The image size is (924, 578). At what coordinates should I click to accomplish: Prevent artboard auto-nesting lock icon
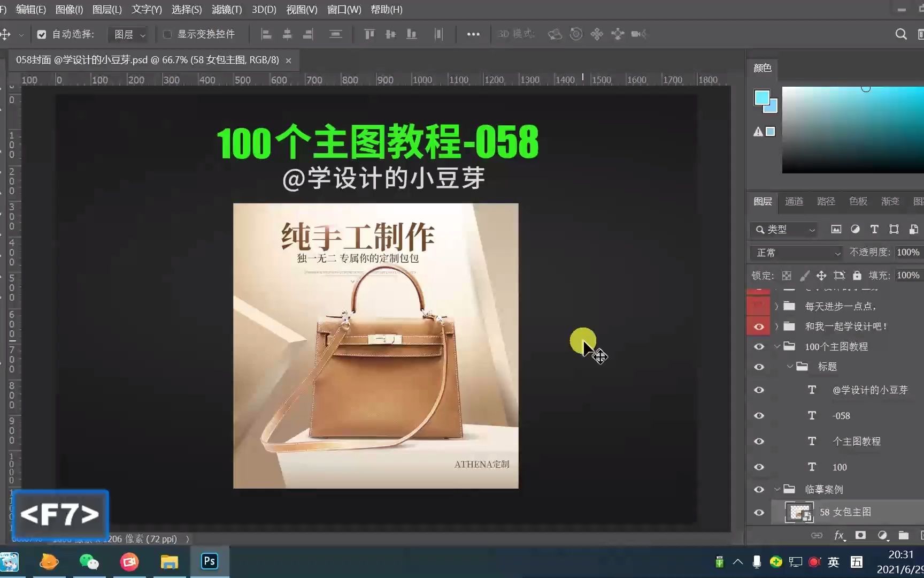(839, 276)
